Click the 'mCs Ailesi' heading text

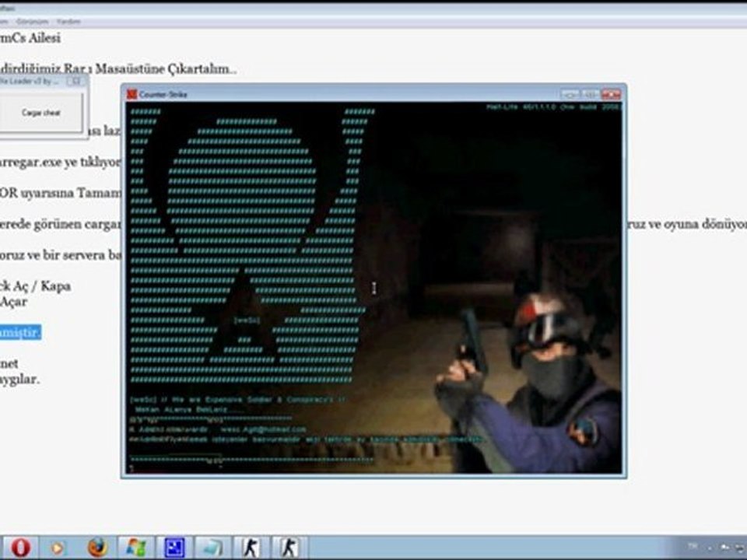[x=30, y=38]
